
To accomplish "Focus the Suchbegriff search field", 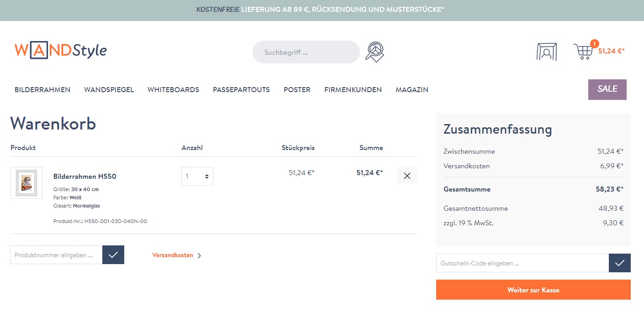I will coord(306,52).
